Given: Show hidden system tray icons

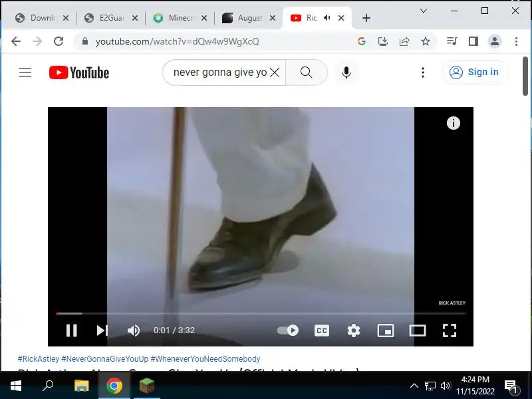Looking at the screenshot, I should [414, 386].
